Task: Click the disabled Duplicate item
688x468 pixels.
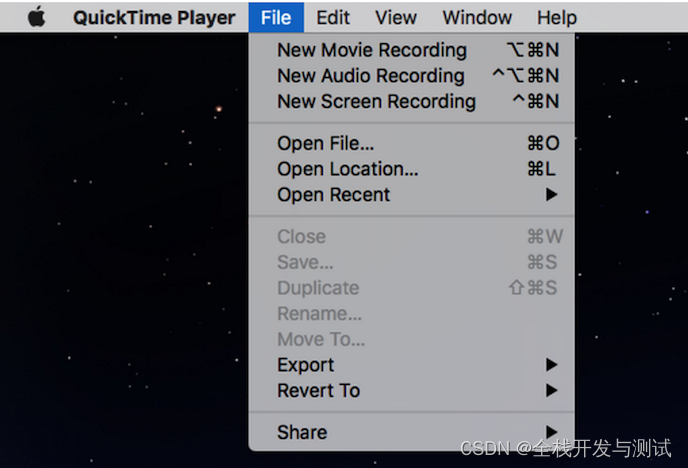Action: click(412, 288)
